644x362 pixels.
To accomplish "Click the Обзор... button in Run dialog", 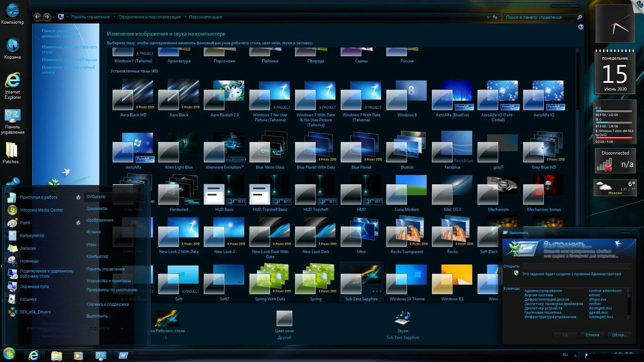I will (x=619, y=335).
